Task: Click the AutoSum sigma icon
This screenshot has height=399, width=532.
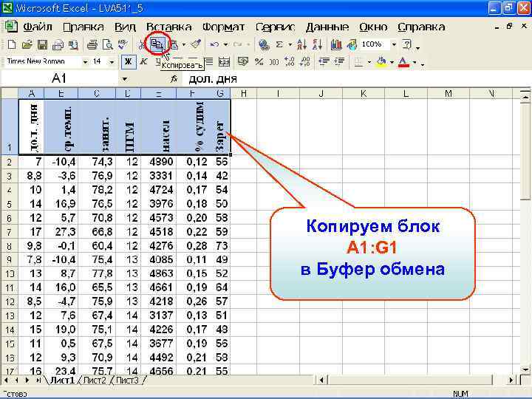Action: pos(279,44)
